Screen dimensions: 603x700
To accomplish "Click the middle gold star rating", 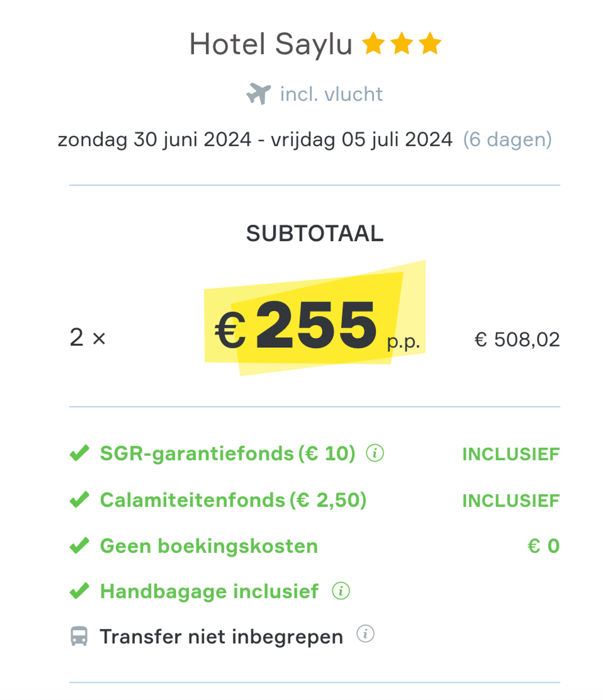I will click(x=402, y=43).
